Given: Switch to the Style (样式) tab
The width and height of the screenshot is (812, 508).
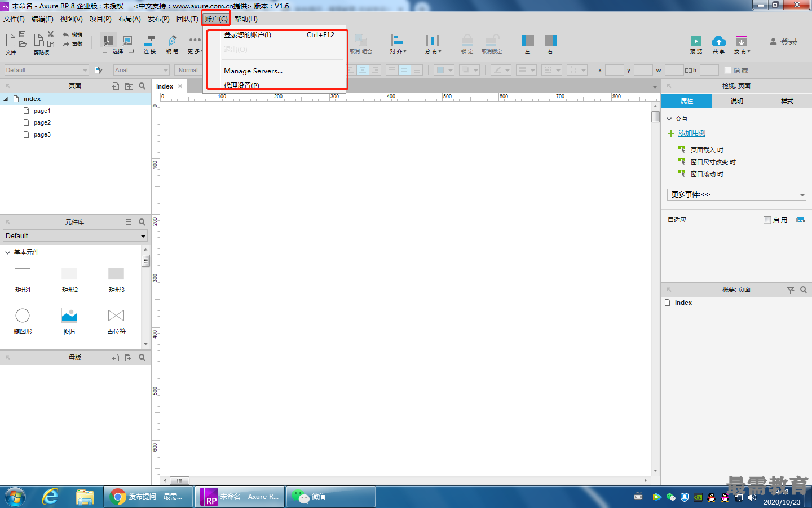Looking at the screenshot, I should pos(787,101).
